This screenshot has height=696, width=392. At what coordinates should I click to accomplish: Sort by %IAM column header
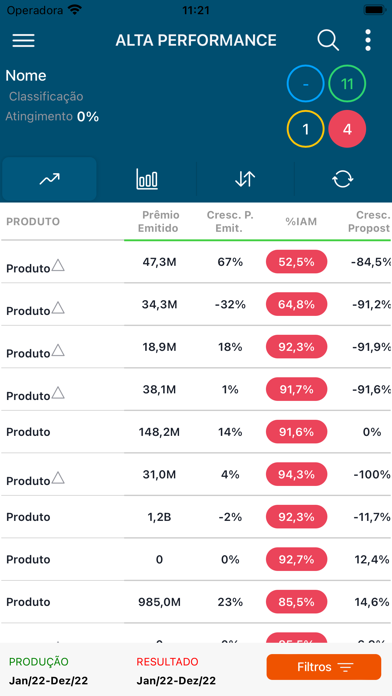[301, 221]
